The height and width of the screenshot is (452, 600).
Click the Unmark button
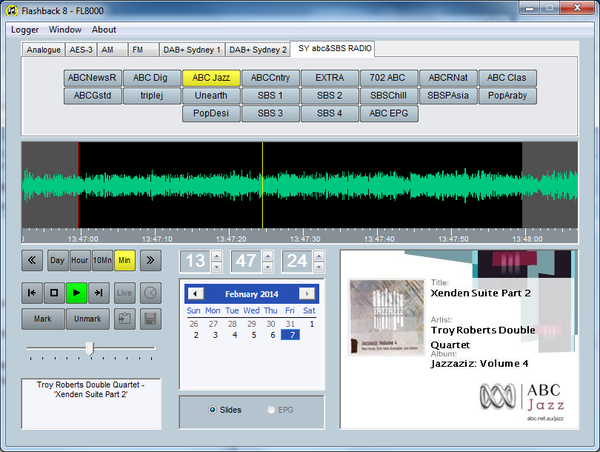click(88, 319)
